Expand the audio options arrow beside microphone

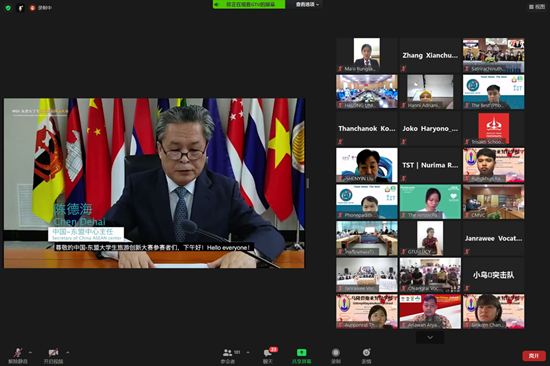point(30,352)
